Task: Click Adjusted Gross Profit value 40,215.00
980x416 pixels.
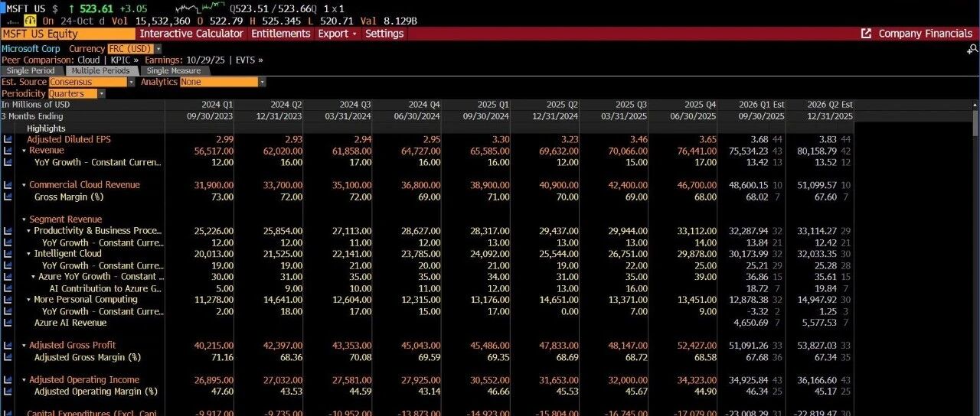Action: pyautogui.click(x=214, y=346)
